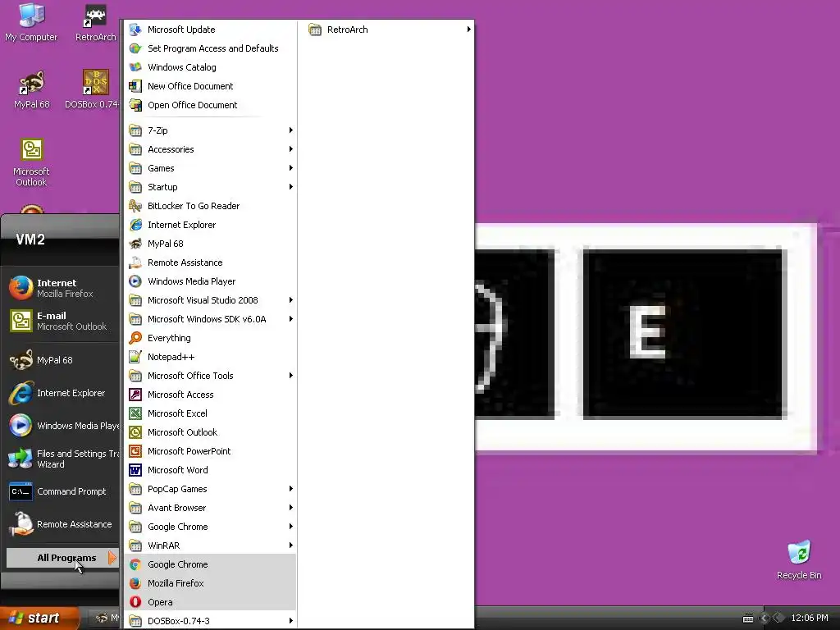
Task: Open Microsoft Outlook desktop icon
Action: [32, 162]
